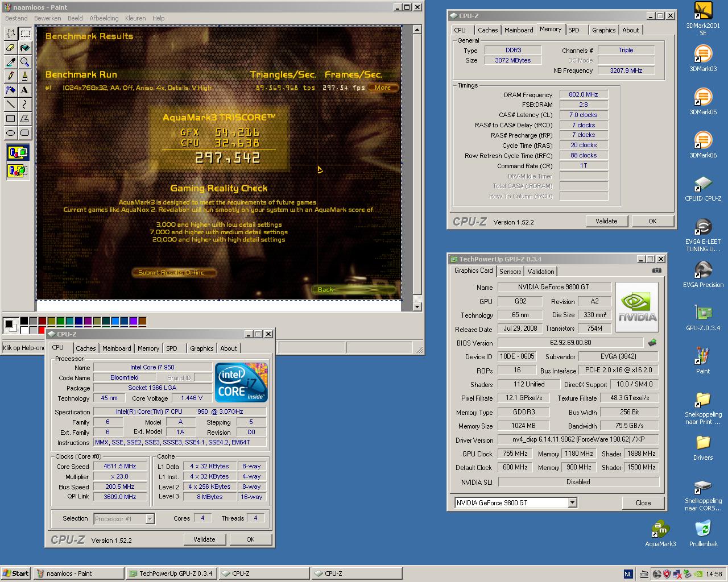The width and height of the screenshot is (728, 582).
Task: Click the Paint vertical scrollbar down arrow
Action: coord(417,306)
